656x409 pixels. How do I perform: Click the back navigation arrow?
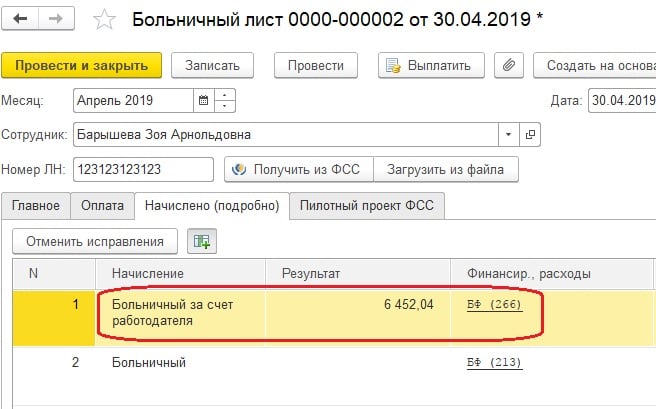coord(21,19)
